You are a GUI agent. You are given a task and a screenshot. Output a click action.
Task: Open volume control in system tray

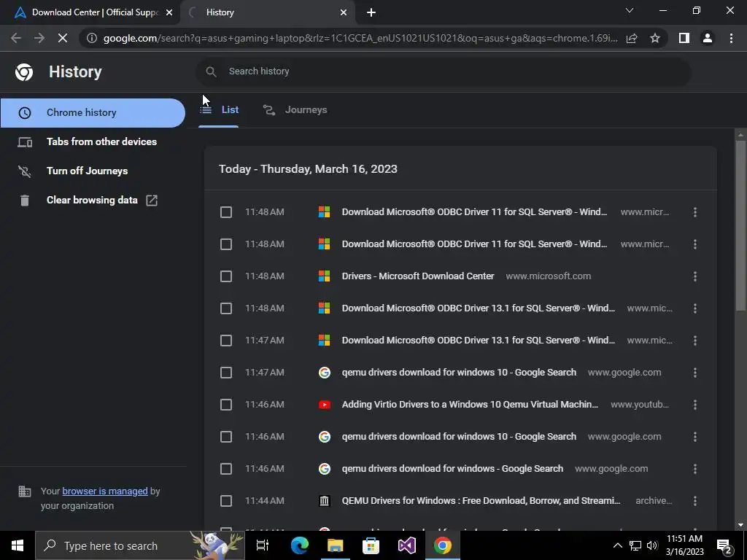(652, 545)
